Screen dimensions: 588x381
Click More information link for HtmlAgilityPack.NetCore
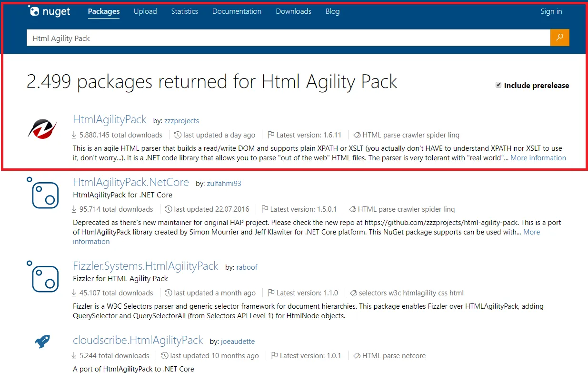point(531,232)
